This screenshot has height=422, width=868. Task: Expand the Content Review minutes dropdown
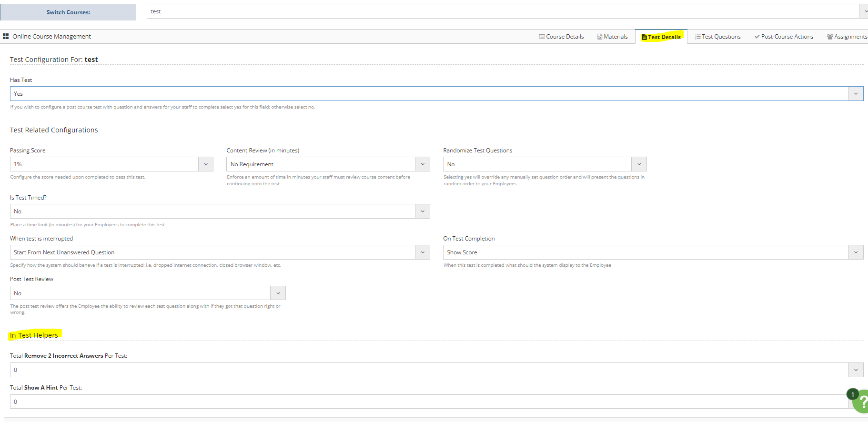tap(422, 164)
